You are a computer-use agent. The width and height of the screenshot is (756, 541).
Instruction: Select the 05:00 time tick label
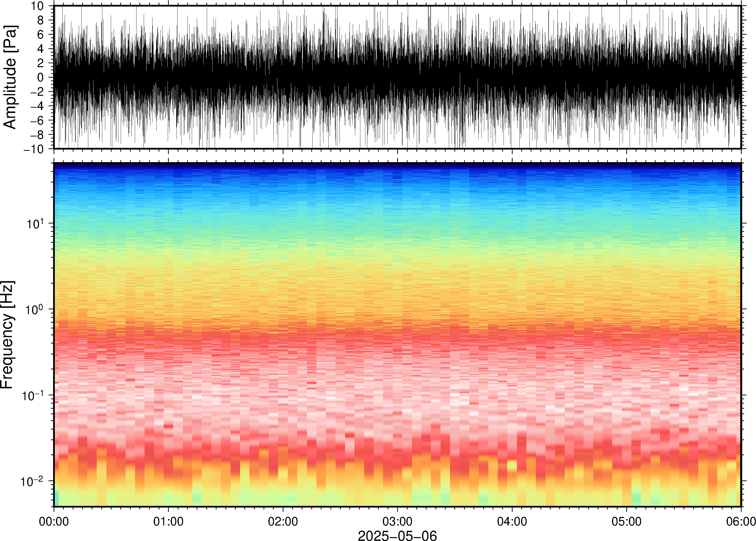point(626,521)
